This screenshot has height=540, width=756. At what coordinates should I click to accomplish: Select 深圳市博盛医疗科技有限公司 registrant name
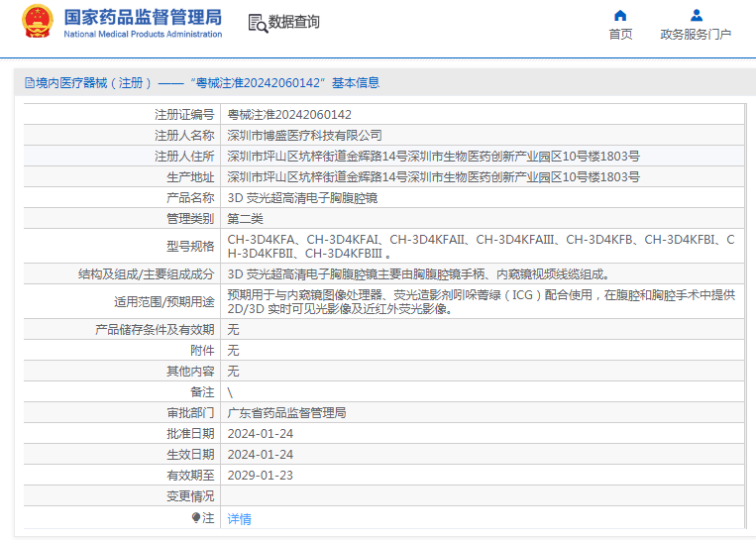[x=304, y=136]
